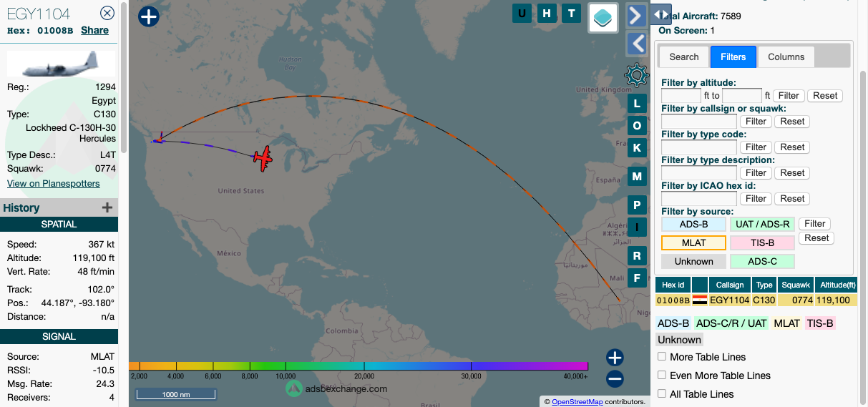Select the UAT / ADS-R source filter
The width and height of the screenshot is (868, 407).
pyautogui.click(x=762, y=224)
